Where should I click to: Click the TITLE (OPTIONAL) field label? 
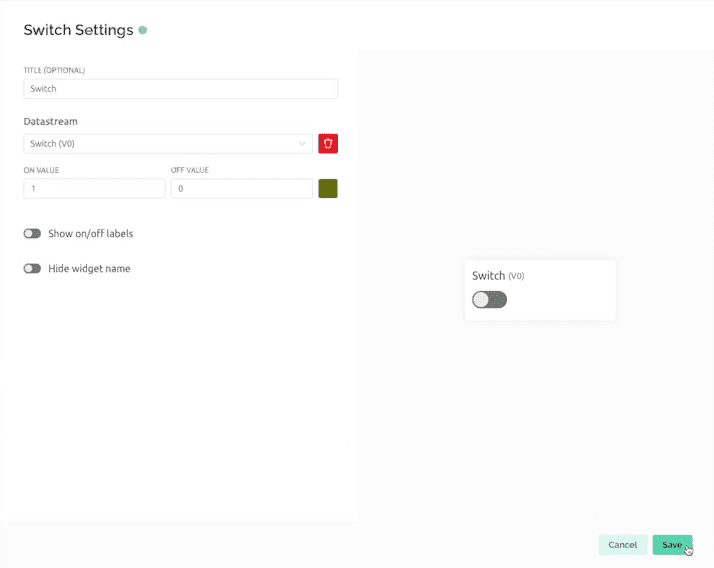tap(54, 70)
